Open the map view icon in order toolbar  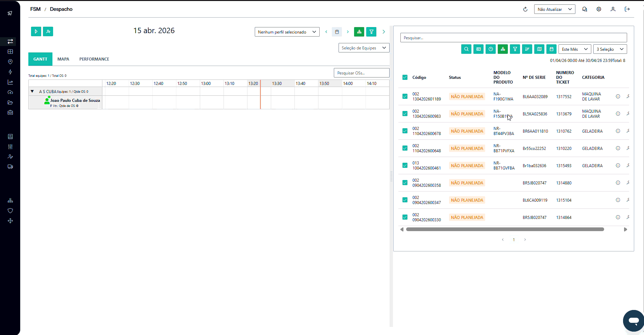pyautogui.click(x=539, y=49)
